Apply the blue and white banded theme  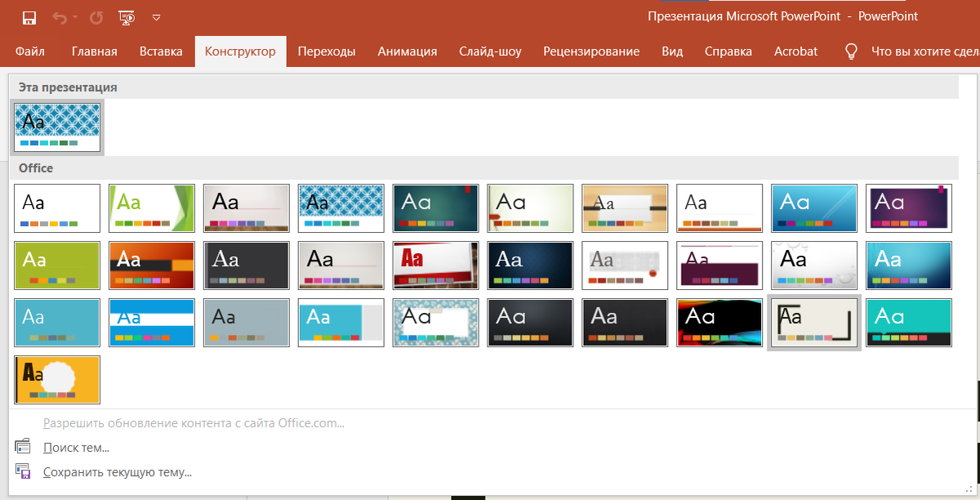pos(152,323)
